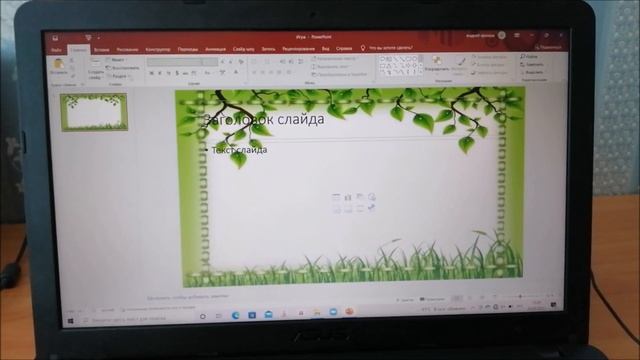Image resolution: width=640 pixels, height=360 pixels.
Task: Switch to the Вставка ribbon tab
Action: coord(102,50)
